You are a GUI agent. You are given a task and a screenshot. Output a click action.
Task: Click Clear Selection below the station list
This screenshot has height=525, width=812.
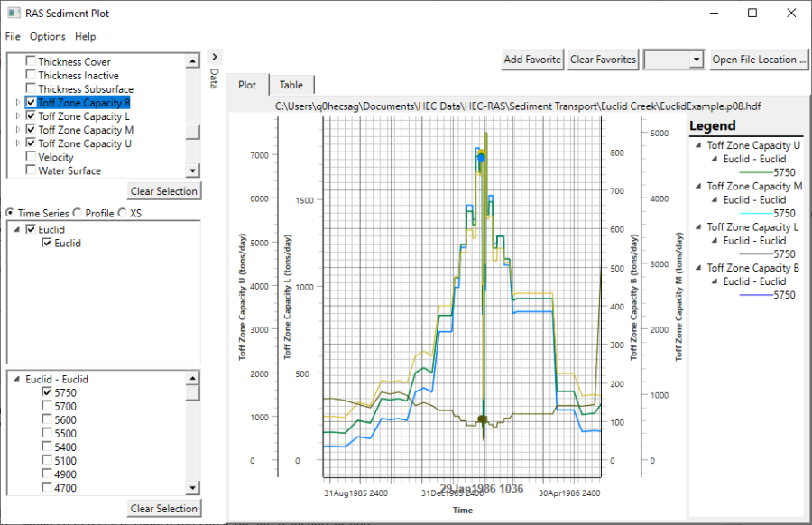[163, 508]
